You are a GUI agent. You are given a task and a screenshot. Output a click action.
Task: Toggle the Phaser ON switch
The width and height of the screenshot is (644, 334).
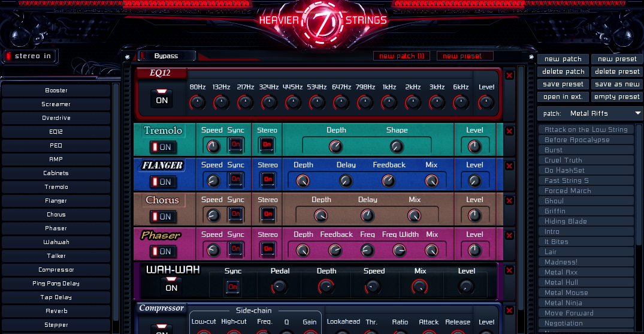(x=162, y=251)
